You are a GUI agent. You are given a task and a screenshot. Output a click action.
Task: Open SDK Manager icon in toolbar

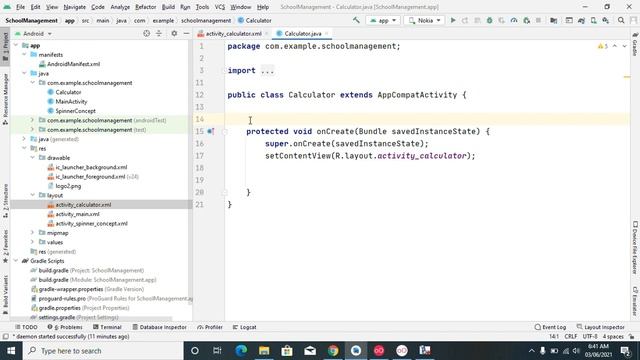(x=606, y=20)
